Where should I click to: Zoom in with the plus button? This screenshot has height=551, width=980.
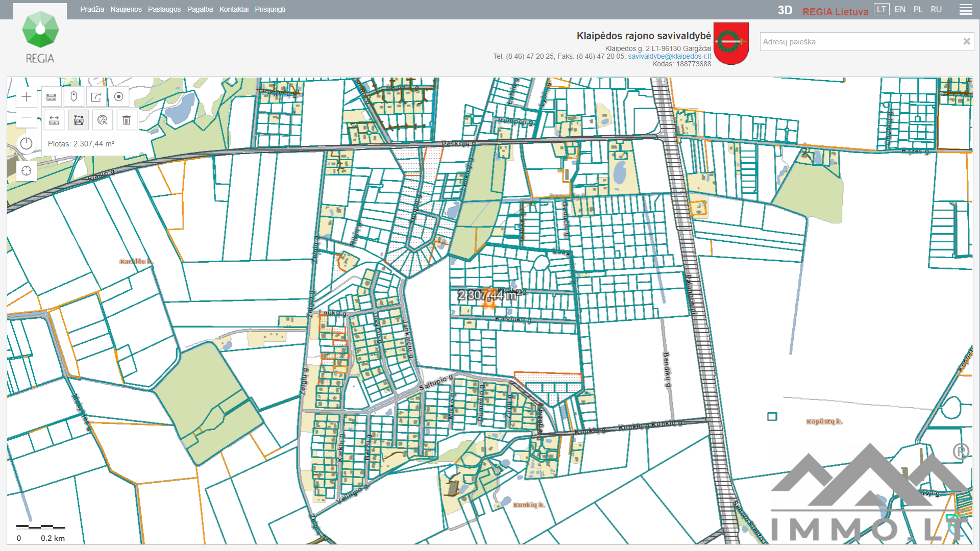point(27,97)
